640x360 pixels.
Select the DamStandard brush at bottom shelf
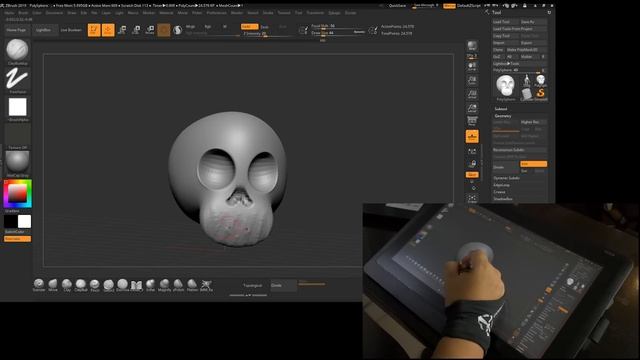click(122, 284)
